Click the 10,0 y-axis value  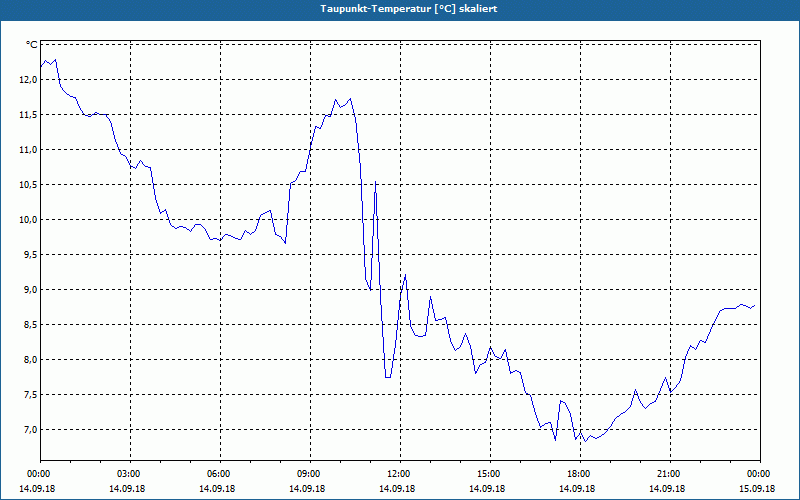[28, 220]
